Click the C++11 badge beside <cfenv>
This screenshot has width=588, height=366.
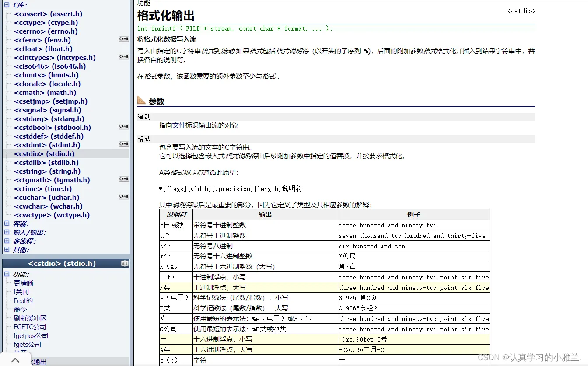[x=124, y=39]
